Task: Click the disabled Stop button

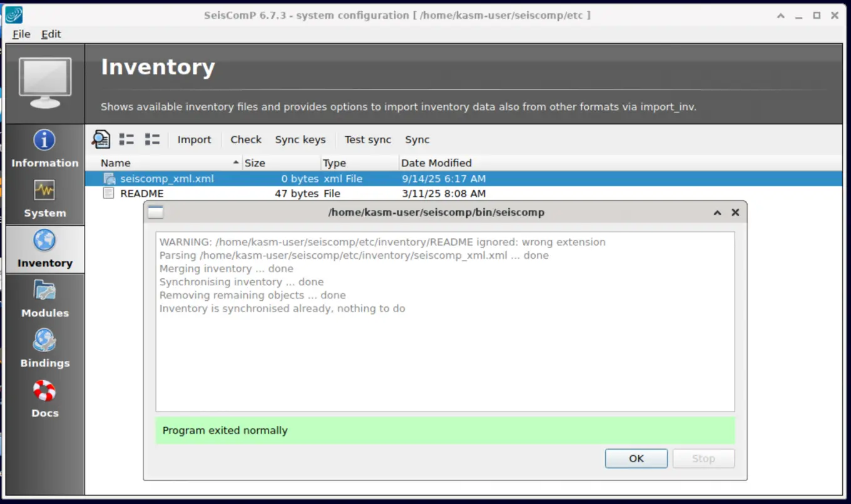Action: tap(703, 458)
